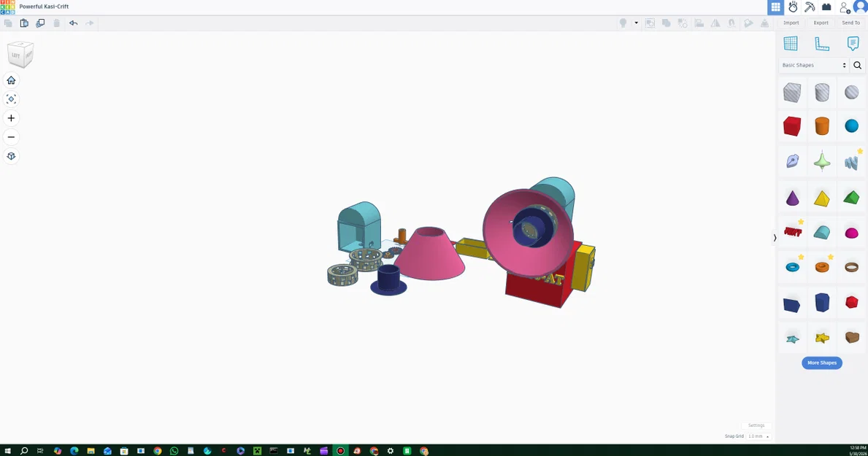The height and width of the screenshot is (456, 868).
Task: Select the Ruler tool
Action: click(x=822, y=44)
